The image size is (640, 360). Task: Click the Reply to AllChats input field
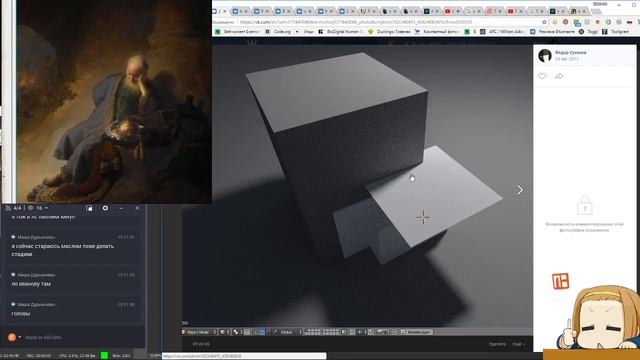(82, 337)
